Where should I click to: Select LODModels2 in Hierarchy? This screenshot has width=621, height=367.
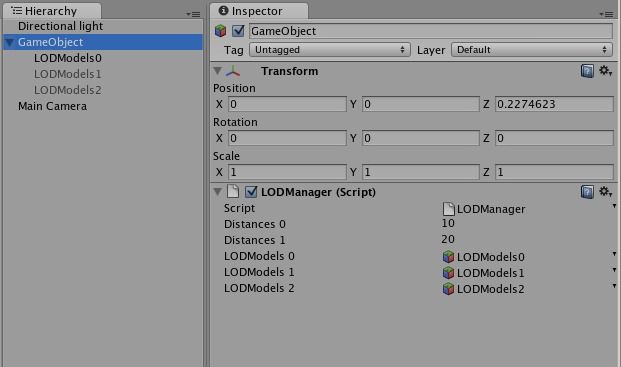pos(68,90)
